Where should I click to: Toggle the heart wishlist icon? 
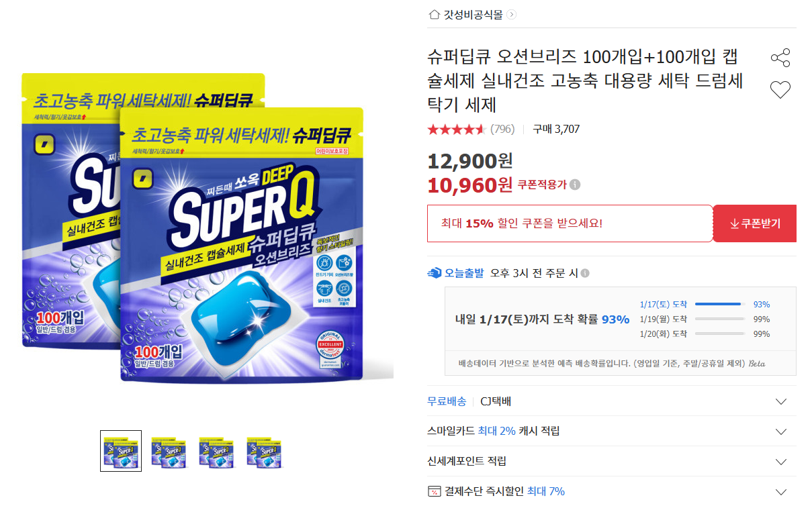pyautogui.click(x=780, y=90)
